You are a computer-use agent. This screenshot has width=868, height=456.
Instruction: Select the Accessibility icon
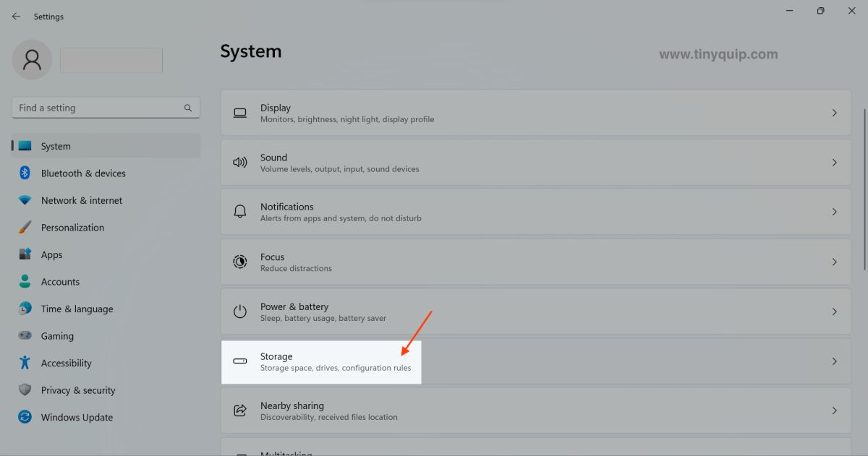pos(24,363)
